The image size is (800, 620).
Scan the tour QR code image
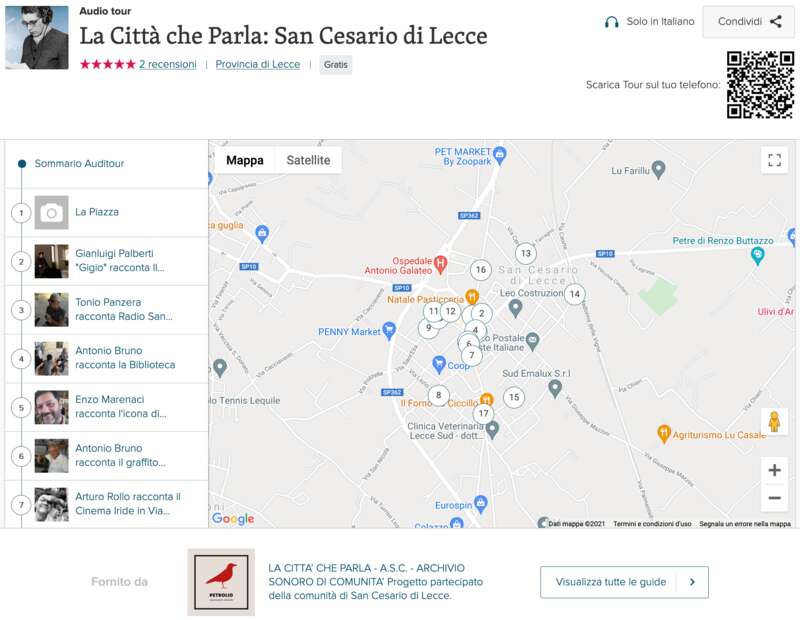(x=760, y=85)
